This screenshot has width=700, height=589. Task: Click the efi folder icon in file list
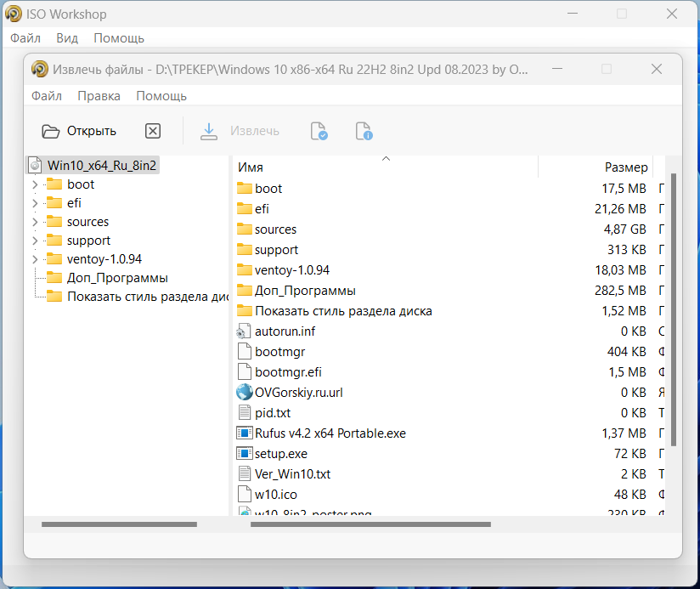click(245, 209)
